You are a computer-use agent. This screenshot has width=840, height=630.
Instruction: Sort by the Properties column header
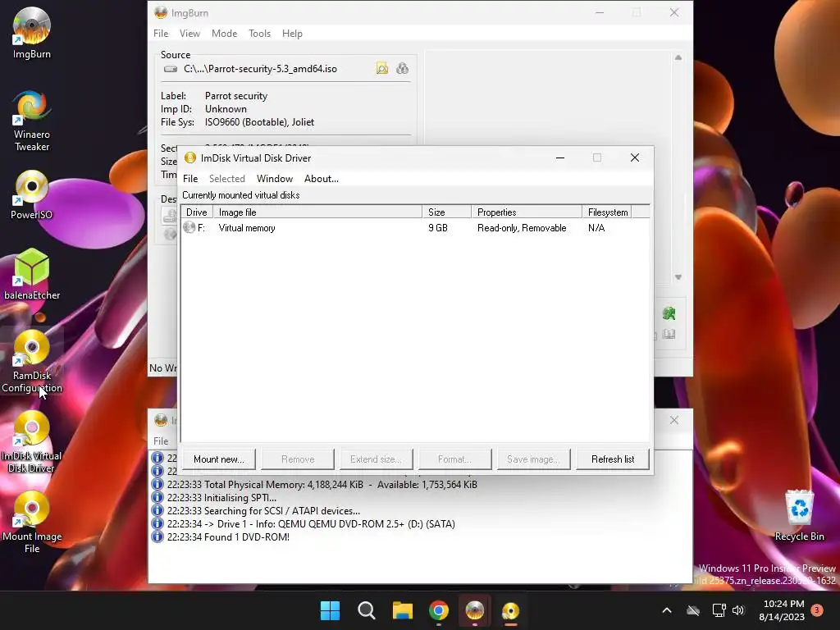point(527,212)
